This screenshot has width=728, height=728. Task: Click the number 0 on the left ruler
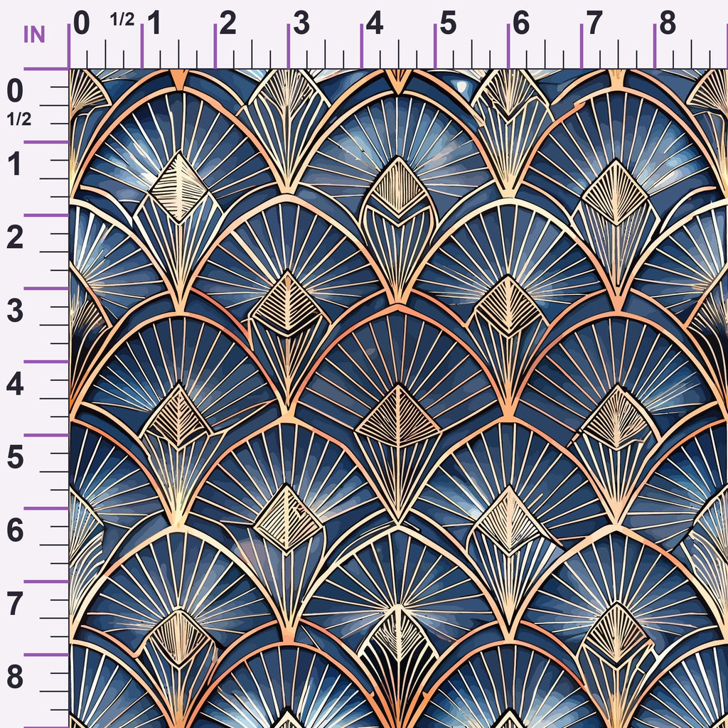[x=15, y=91]
